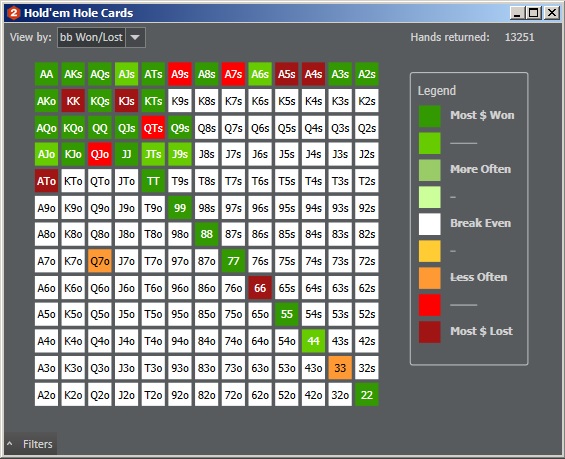Click the Less Often orange legend swatch
Viewport: 565px width, 459px height.
(x=430, y=278)
